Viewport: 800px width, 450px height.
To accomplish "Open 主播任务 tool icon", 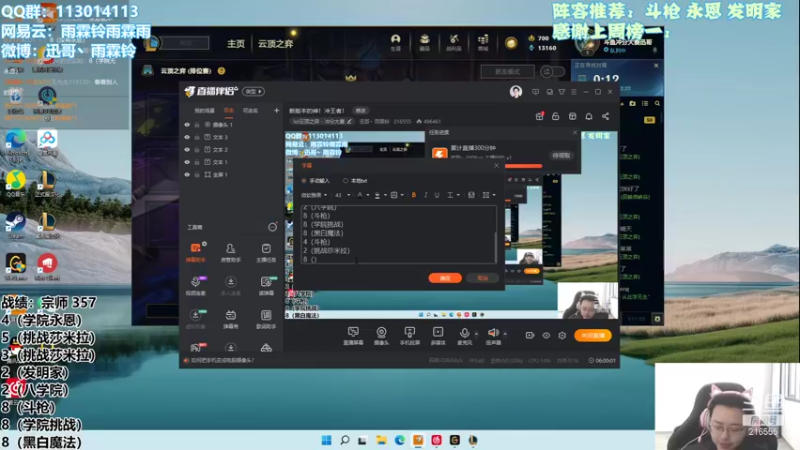I will coord(266,253).
